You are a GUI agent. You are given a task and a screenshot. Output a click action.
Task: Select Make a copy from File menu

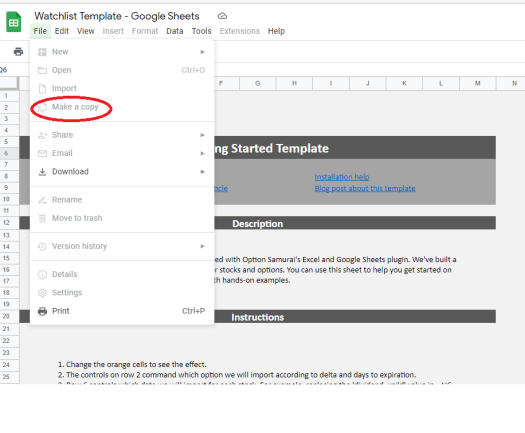click(x=75, y=107)
